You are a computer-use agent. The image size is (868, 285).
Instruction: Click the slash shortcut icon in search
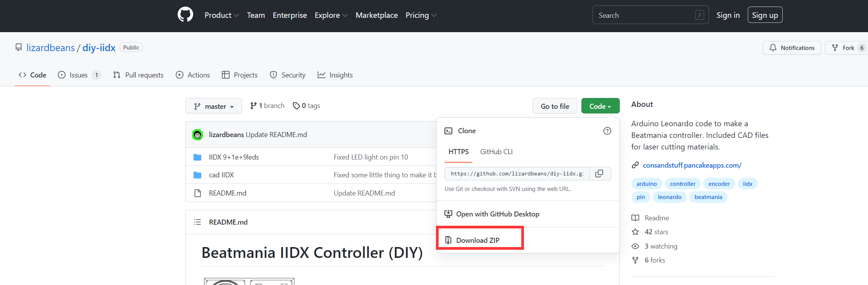[x=700, y=15]
